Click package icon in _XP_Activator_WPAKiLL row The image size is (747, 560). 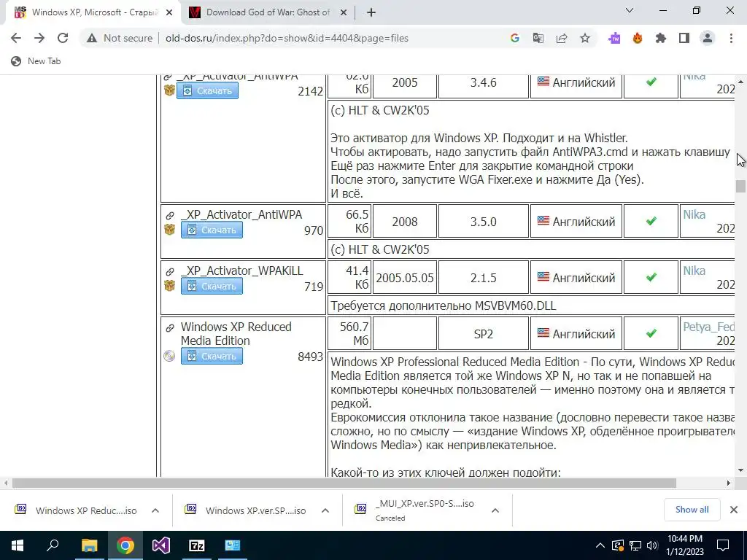(169, 286)
